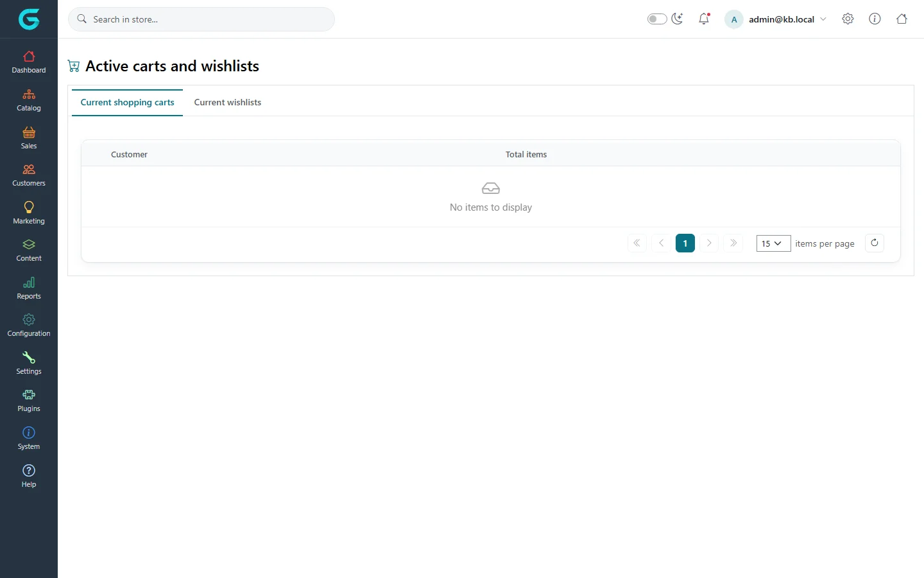Go to the previous page
The image size is (924, 578).
661,243
